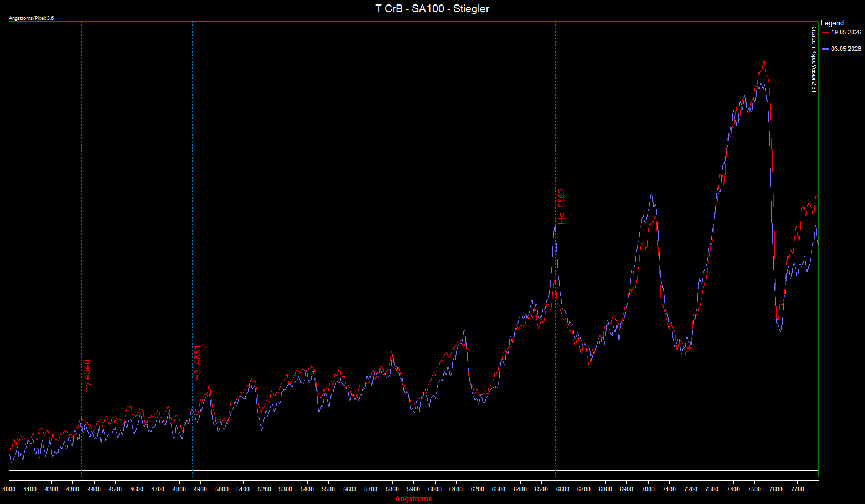Select the 03.05.2026 legend entry label
The image size is (865, 504).
pos(846,49)
